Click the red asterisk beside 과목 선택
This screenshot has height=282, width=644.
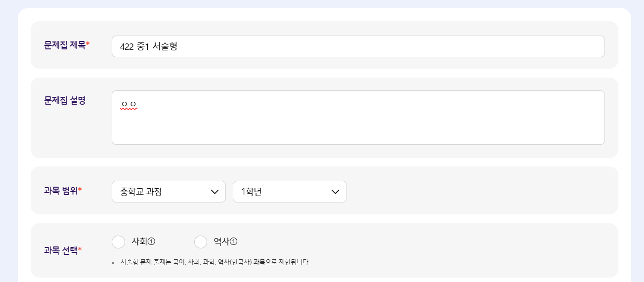tap(80, 249)
